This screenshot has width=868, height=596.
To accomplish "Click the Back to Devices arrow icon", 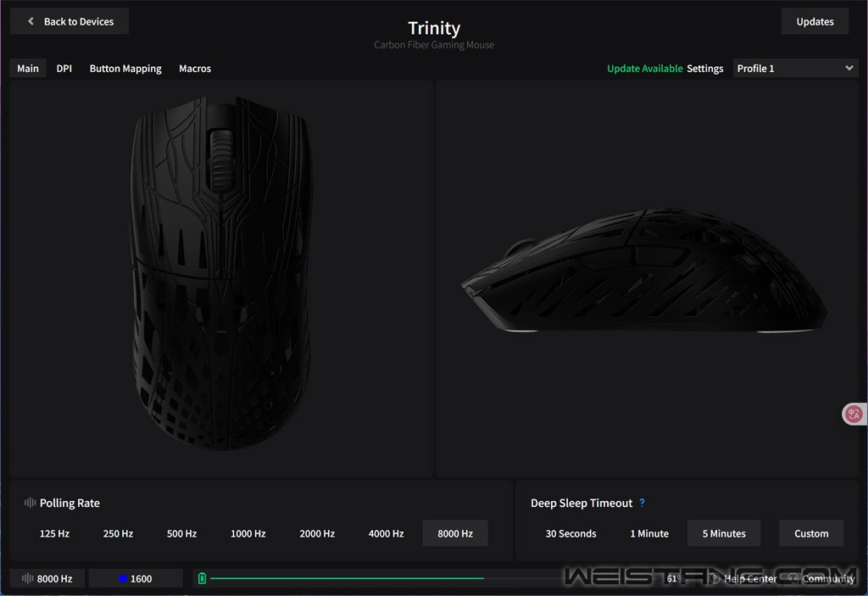I will tap(31, 21).
